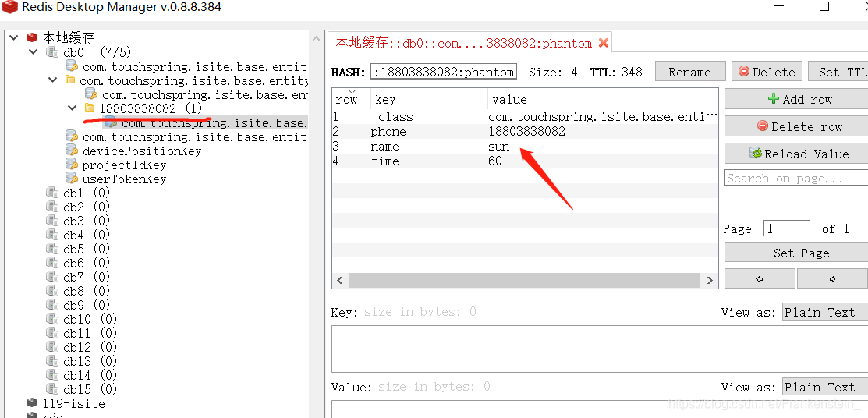Go to previous page arrow
This screenshot has height=418, width=868.
pyautogui.click(x=760, y=279)
